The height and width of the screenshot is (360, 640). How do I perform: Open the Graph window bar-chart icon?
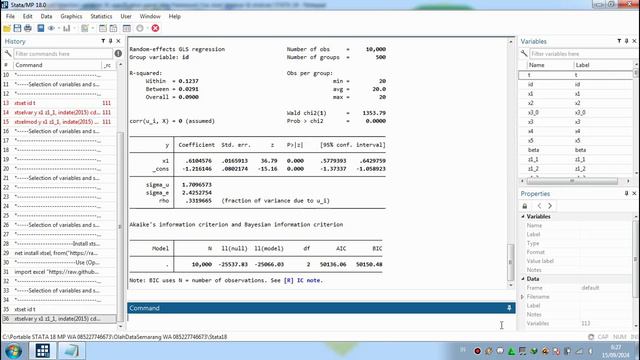click(67, 28)
